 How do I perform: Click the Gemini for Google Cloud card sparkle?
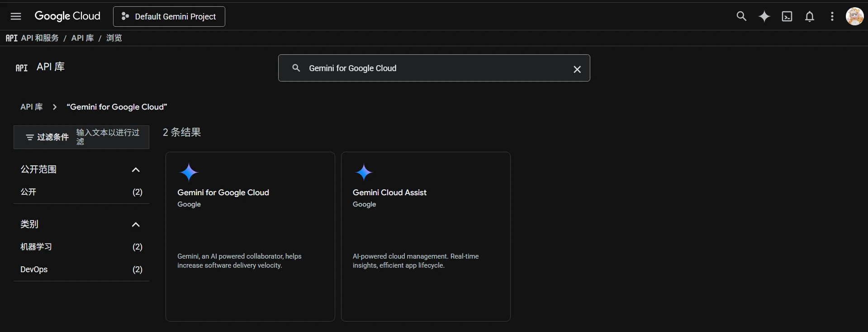pos(189,173)
